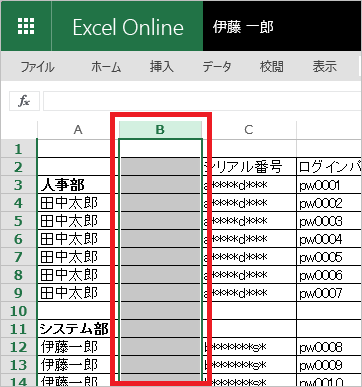Open the 表示 tab

pos(324,67)
